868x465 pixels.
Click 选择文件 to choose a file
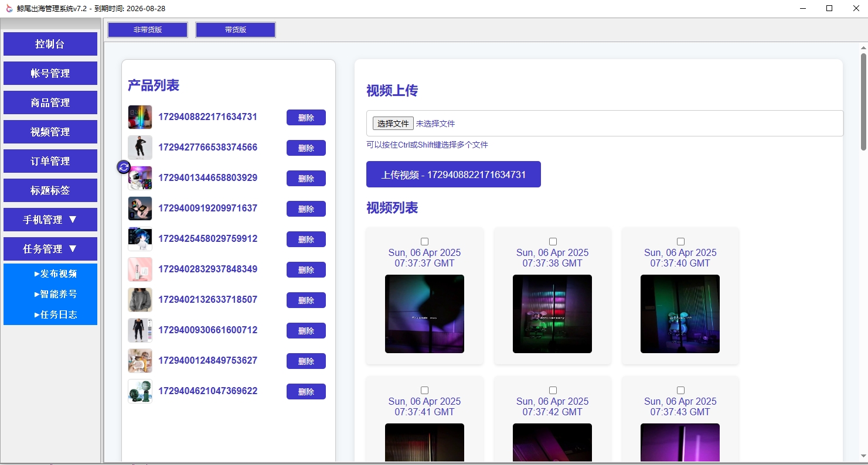[x=393, y=124]
